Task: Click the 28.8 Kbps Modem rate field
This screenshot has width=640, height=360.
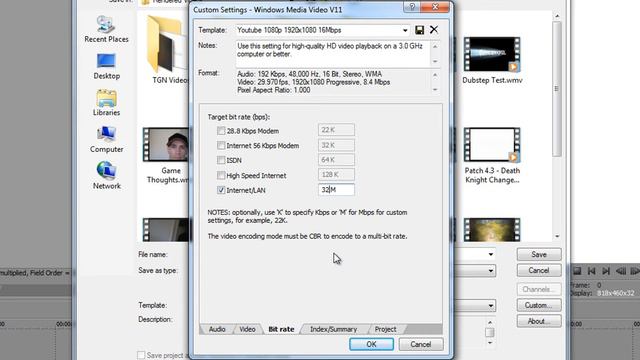Action: tap(336, 130)
